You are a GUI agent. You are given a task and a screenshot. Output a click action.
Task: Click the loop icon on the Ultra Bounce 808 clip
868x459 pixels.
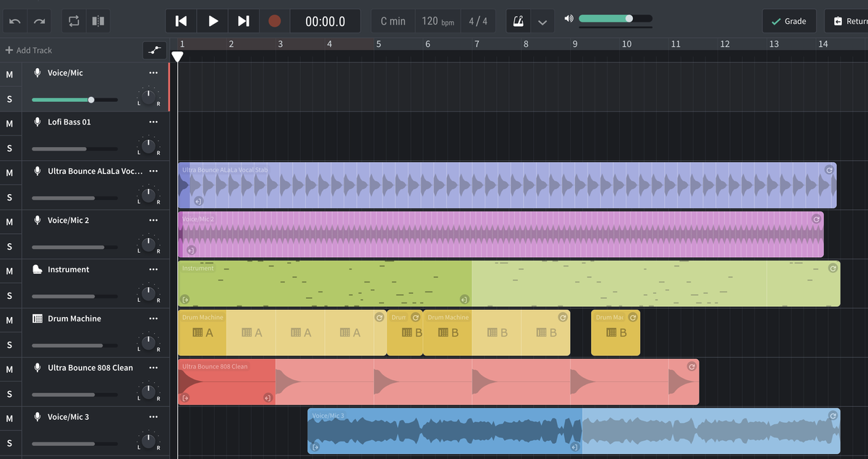692,366
